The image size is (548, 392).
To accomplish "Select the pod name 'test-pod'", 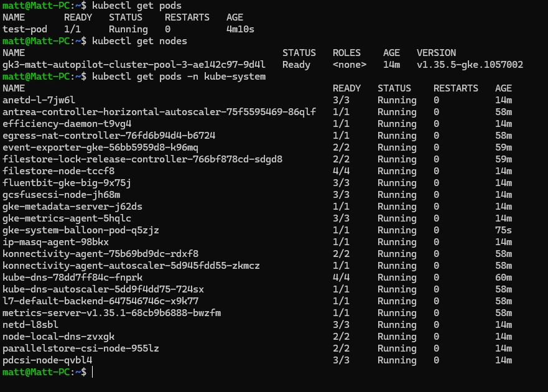I will point(25,29).
